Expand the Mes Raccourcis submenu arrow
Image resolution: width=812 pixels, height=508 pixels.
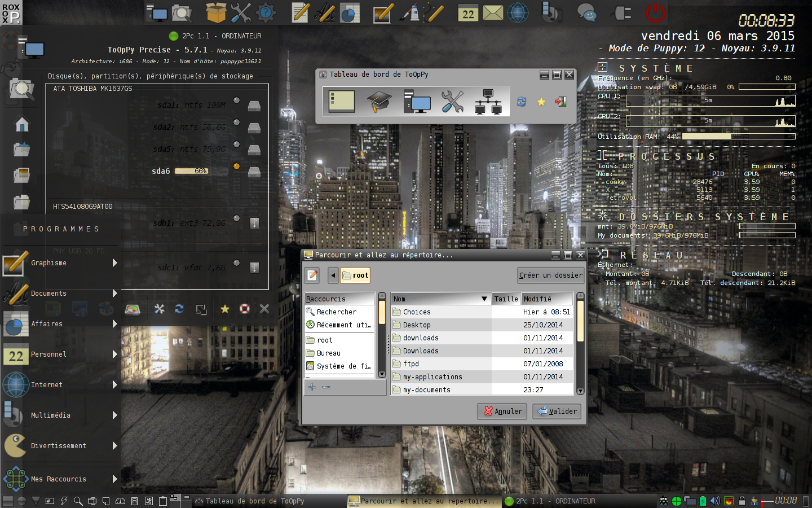pyautogui.click(x=115, y=479)
